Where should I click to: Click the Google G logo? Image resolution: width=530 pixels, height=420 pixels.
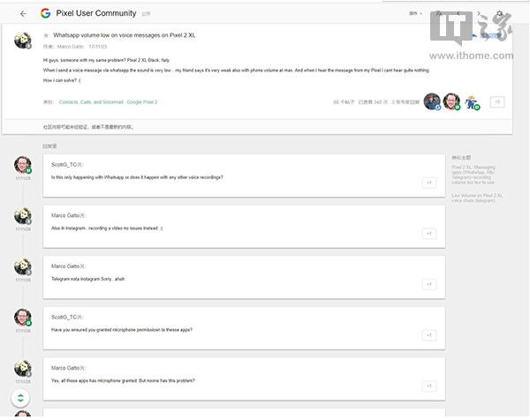46,13
